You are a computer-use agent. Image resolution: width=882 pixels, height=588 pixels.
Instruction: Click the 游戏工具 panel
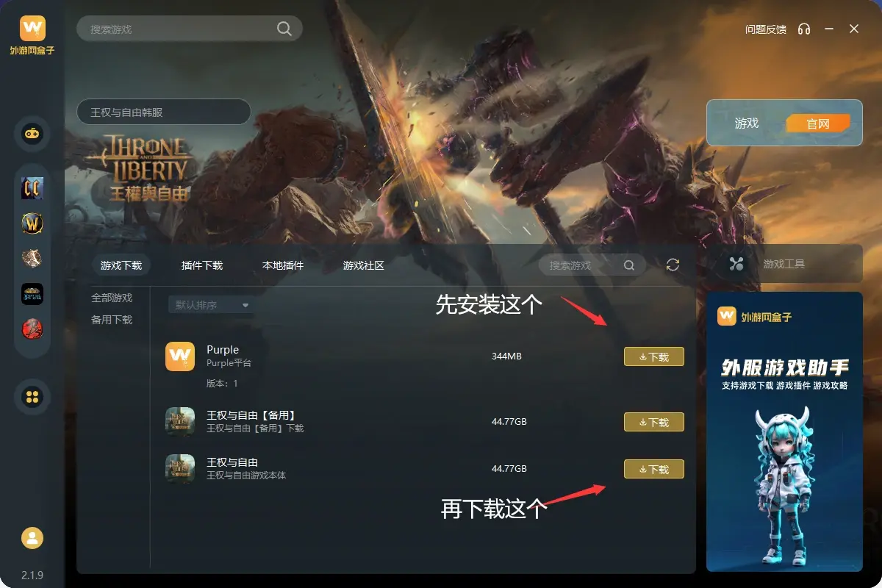pos(784,264)
